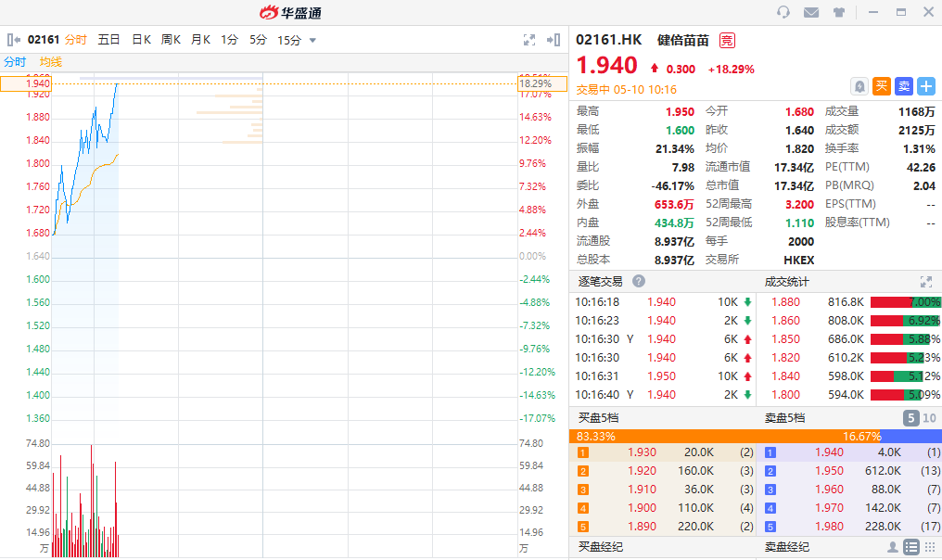Viewport: 942px width, 560px height.
Task: Open dropdown next to 15分 interval
Action: click(x=312, y=40)
